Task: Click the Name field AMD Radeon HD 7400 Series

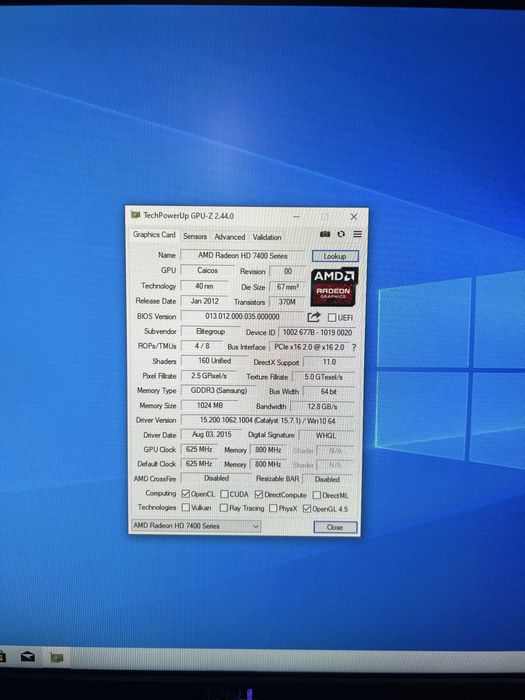Action: [243, 255]
